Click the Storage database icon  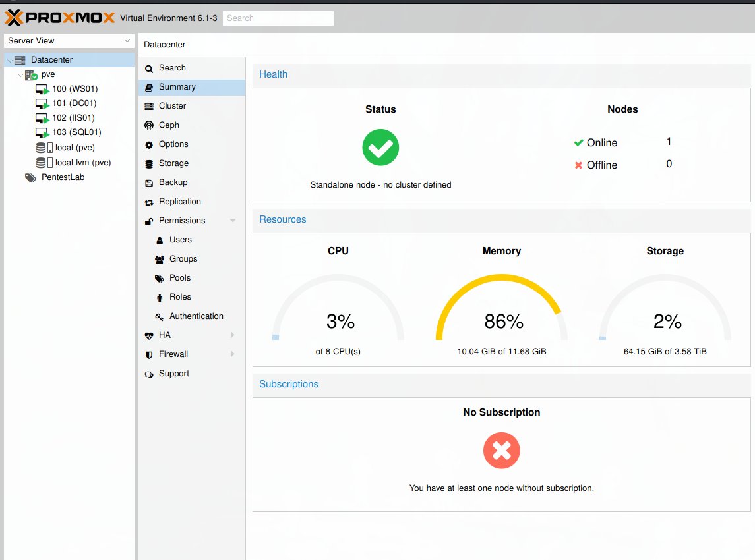click(149, 164)
